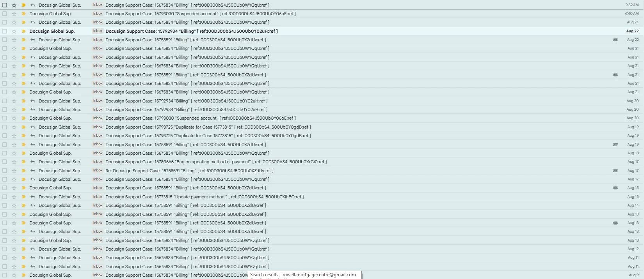Toggle importance marker on Re: Docusign email
Image resolution: width=644 pixels, height=279 pixels.
(x=23, y=171)
